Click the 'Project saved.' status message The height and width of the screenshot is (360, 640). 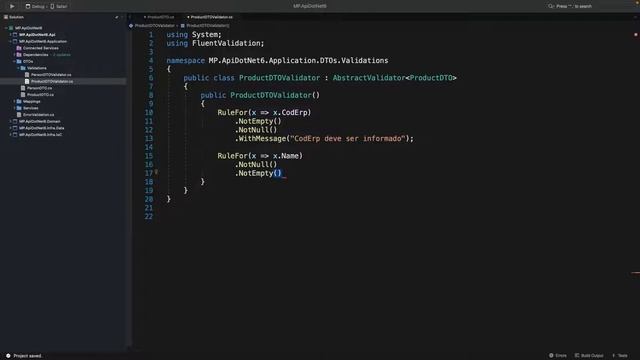click(28, 356)
